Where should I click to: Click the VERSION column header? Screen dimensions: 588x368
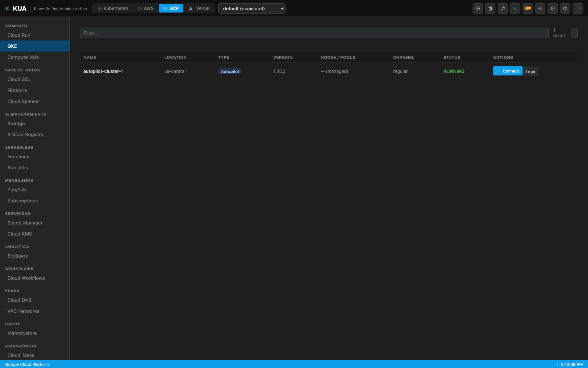click(283, 57)
